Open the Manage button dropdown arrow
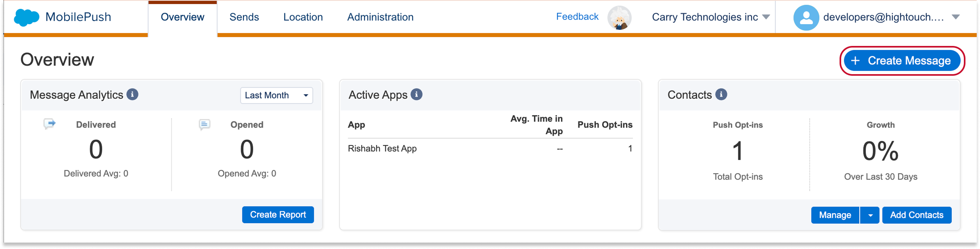Image resolution: width=980 pixels, height=249 pixels. coord(871,215)
